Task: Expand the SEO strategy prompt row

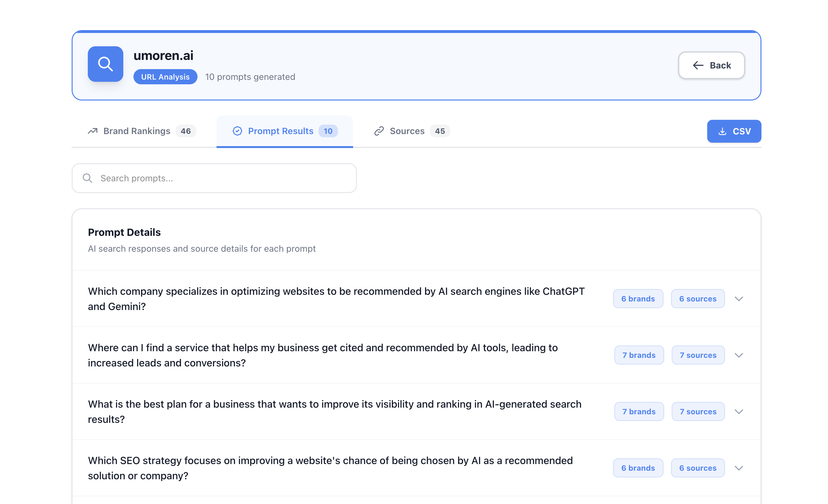Action: coord(739,468)
